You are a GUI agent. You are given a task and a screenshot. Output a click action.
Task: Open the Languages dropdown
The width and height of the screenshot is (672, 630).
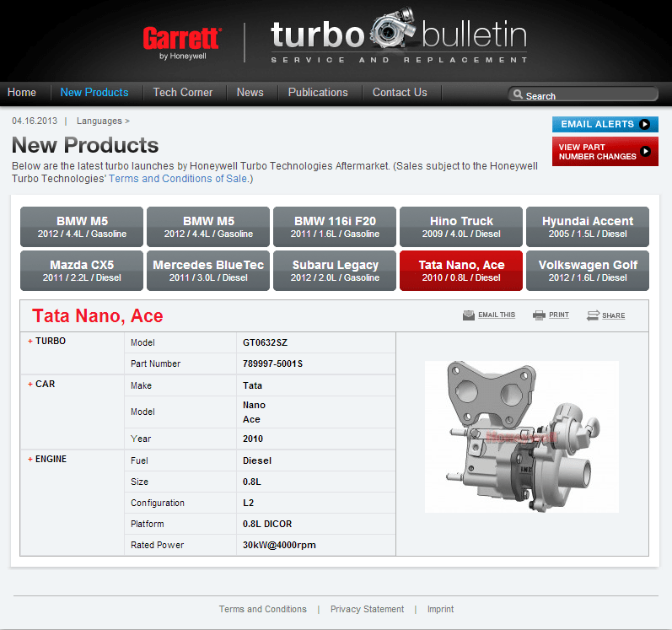tap(103, 121)
